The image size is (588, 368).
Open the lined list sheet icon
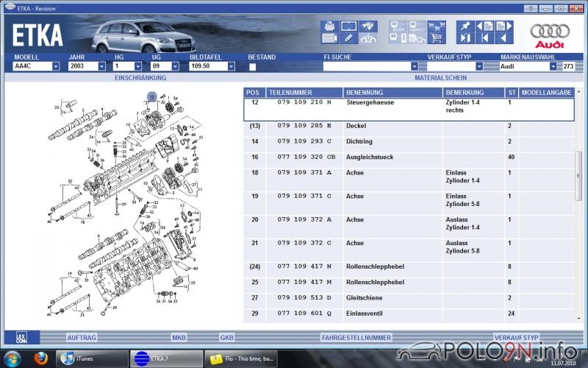pyautogui.click(x=329, y=38)
